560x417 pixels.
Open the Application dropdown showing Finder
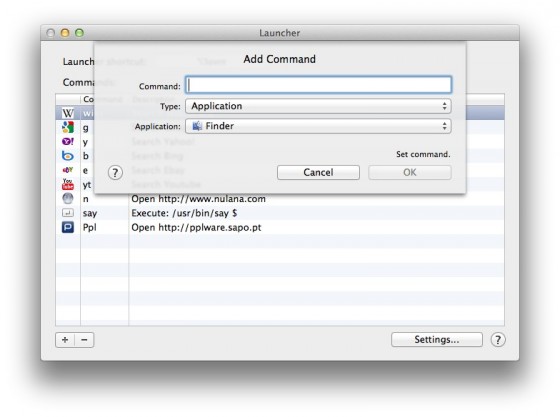[318, 126]
